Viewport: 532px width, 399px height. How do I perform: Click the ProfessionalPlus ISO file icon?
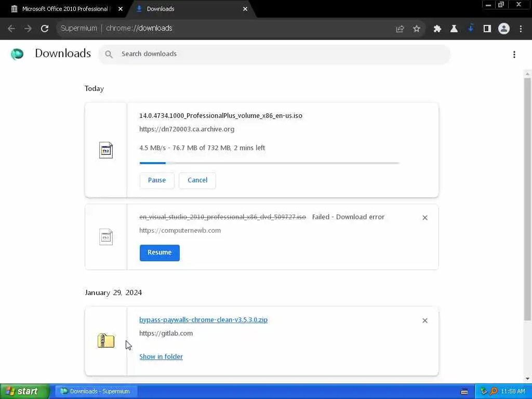click(106, 150)
